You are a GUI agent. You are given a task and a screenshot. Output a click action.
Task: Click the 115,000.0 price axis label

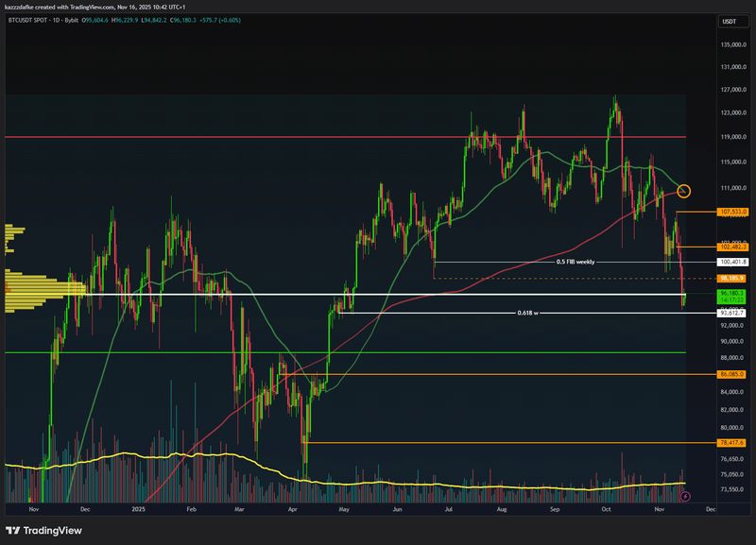(733, 162)
